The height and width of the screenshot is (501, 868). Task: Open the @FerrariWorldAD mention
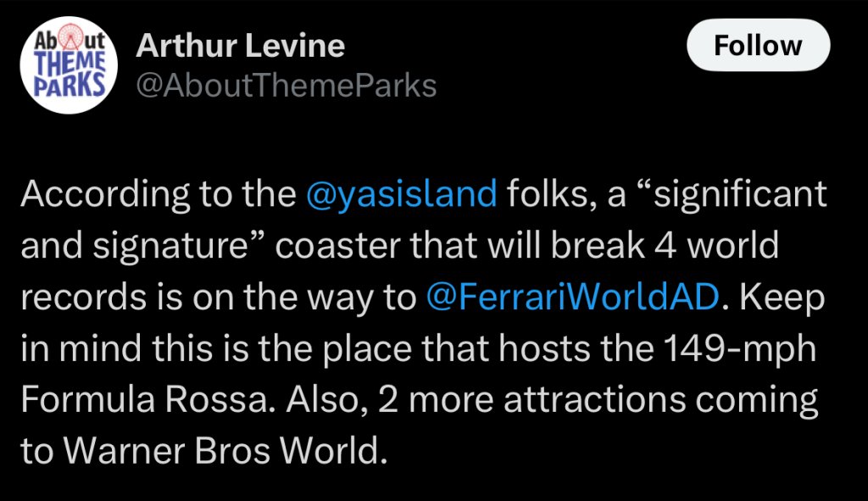click(x=573, y=297)
